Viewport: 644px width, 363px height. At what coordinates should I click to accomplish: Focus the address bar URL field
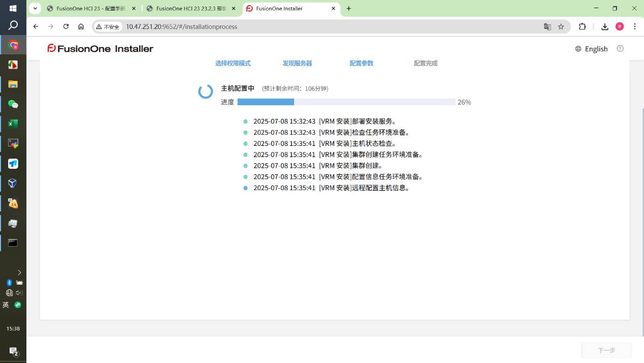330,26
